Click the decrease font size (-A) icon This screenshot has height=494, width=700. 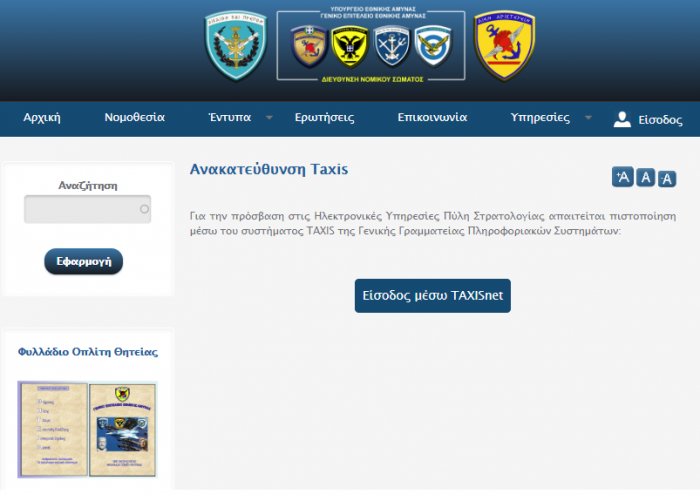point(667,178)
